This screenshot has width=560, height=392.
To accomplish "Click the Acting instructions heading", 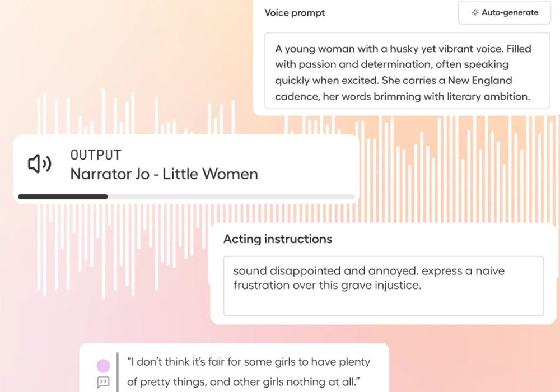I will pos(278,239).
